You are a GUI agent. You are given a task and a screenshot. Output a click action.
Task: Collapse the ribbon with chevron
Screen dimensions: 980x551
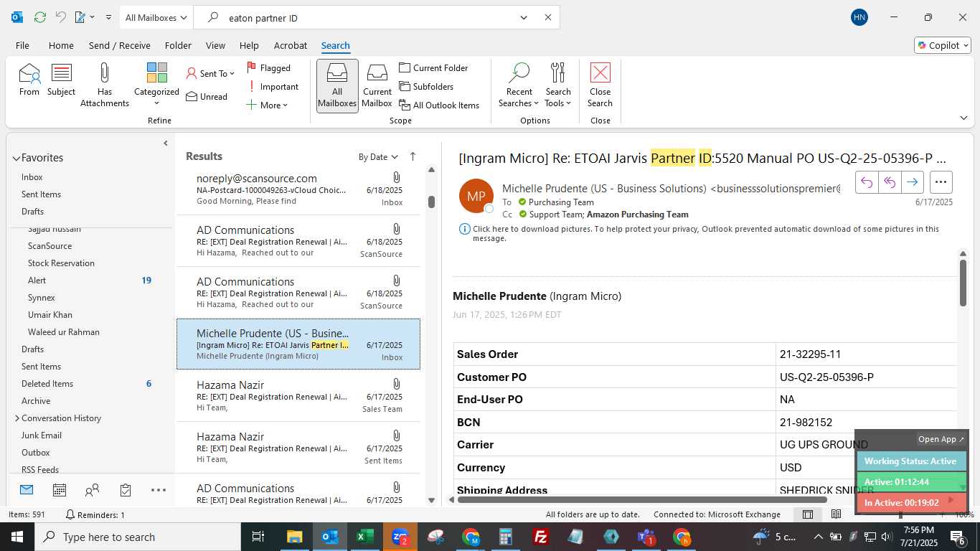[x=963, y=118]
